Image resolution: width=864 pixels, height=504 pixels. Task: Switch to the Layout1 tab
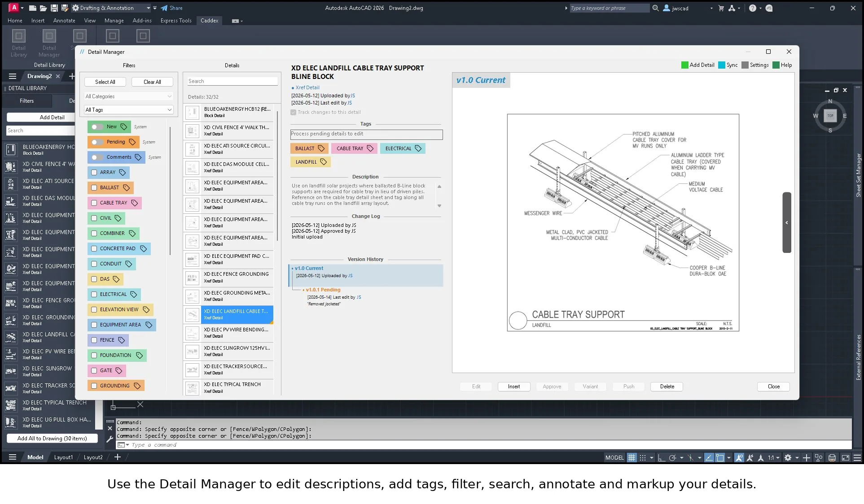(x=63, y=457)
